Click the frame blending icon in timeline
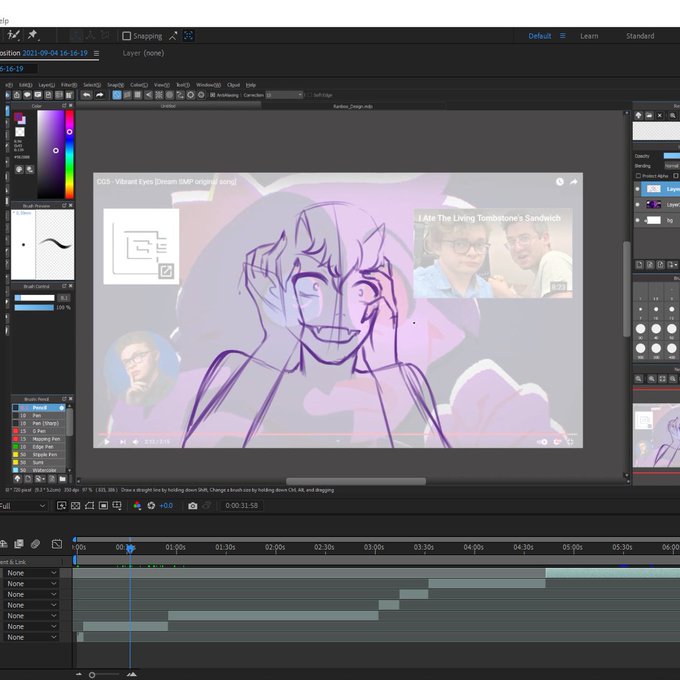 19,544
